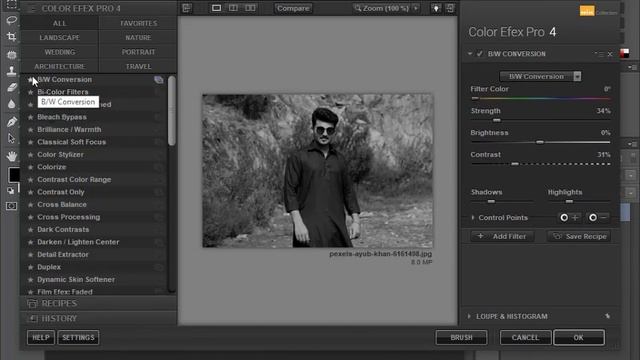Open the NATURE category
The height and width of the screenshot is (360, 640).
138,38
